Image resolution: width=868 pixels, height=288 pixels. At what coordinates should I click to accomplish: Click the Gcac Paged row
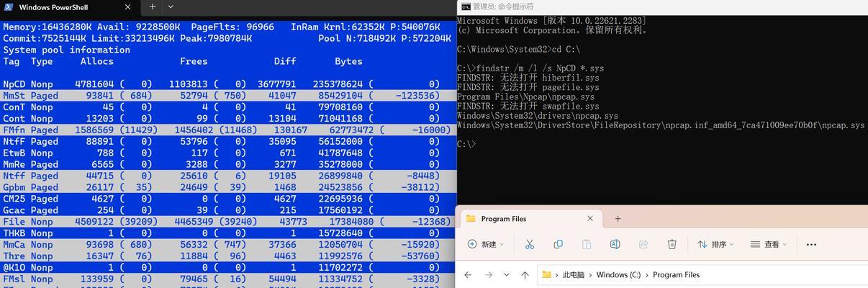[x=228, y=211]
